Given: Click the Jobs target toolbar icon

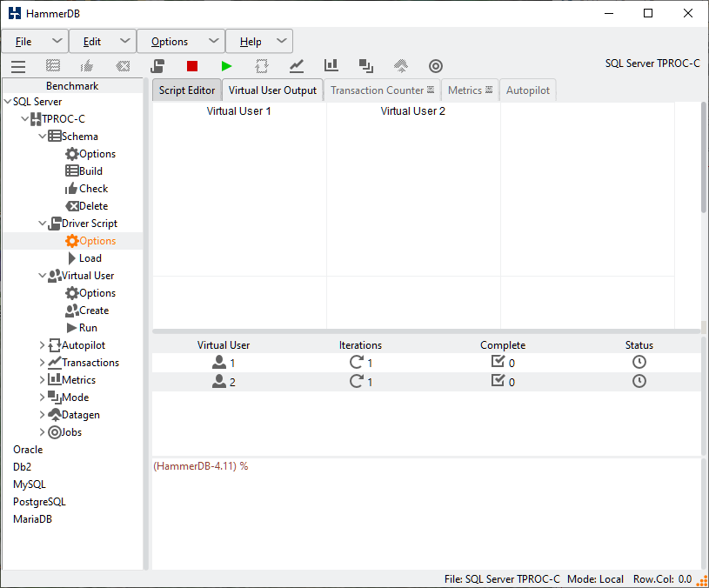Looking at the screenshot, I should coord(436,66).
